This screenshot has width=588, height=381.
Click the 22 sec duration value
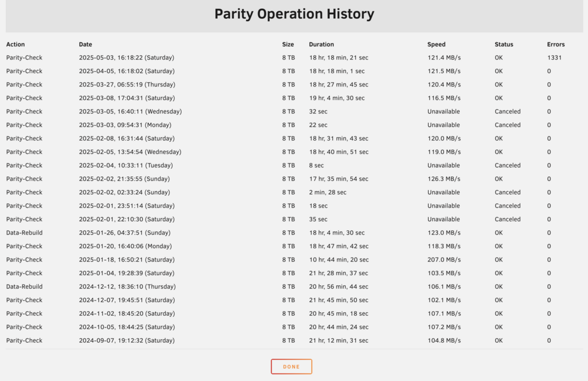pos(318,125)
